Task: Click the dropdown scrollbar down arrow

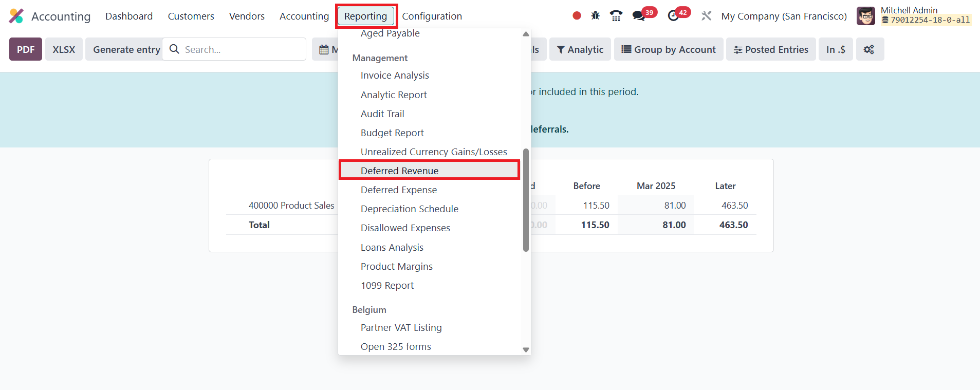Action: pos(526,349)
